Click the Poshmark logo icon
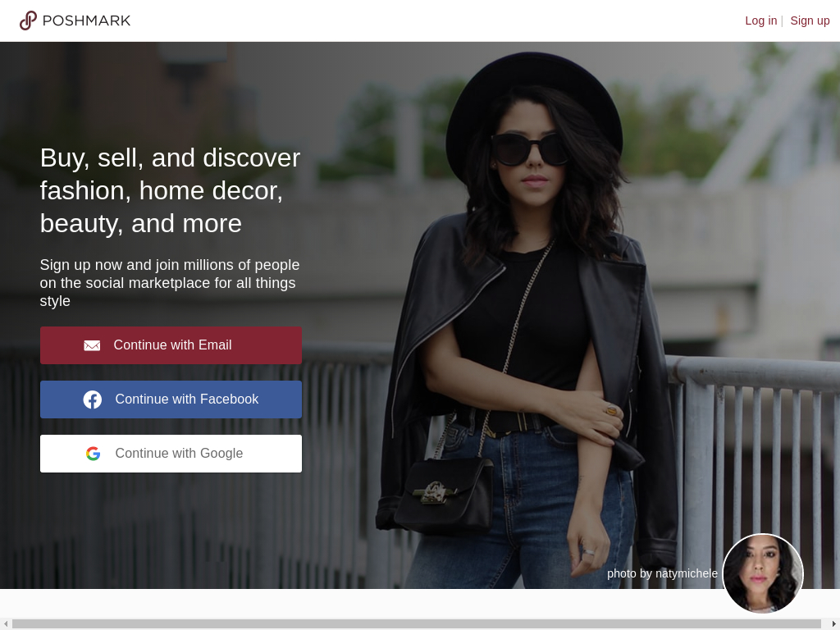 point(28,21)
